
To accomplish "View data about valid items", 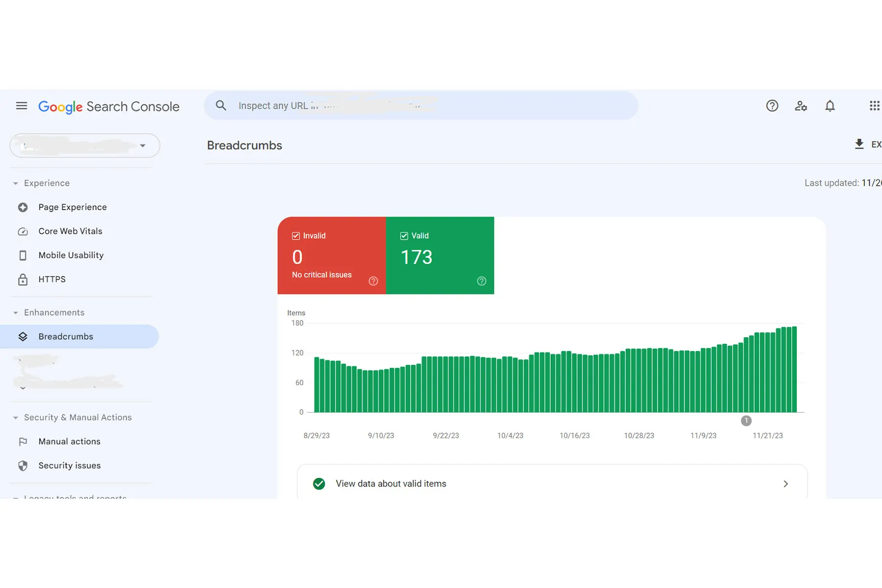I will tap(552, 482).
